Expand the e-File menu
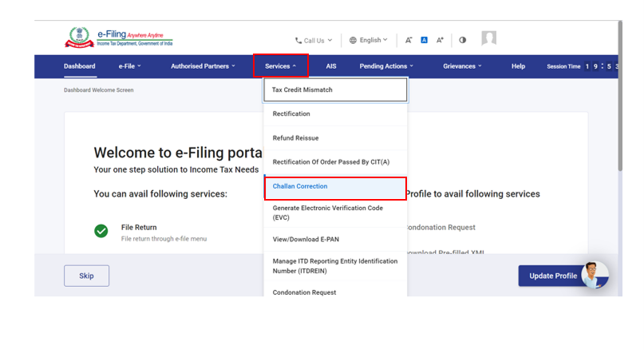This screenshot has height=350, width=644. tap(130, 66)
